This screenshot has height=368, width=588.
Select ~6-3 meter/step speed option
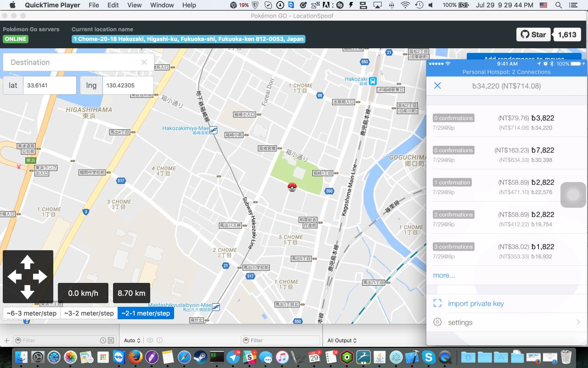(32, 313)
